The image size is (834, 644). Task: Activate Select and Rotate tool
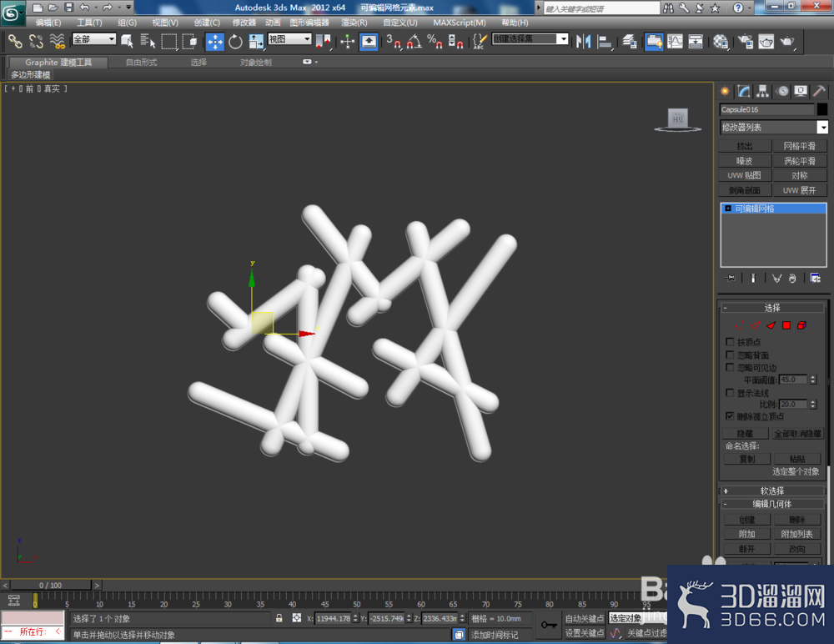[x=235, y=41]
